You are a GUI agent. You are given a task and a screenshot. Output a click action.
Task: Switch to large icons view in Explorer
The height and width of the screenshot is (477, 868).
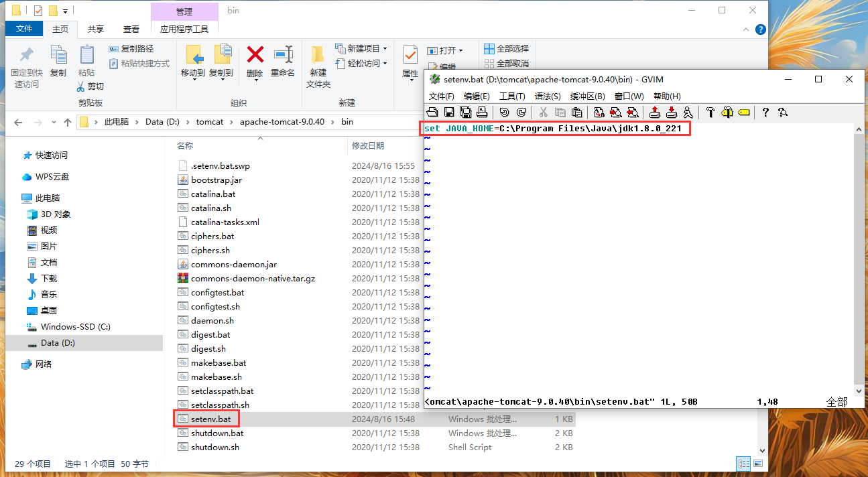click(757, 464)
